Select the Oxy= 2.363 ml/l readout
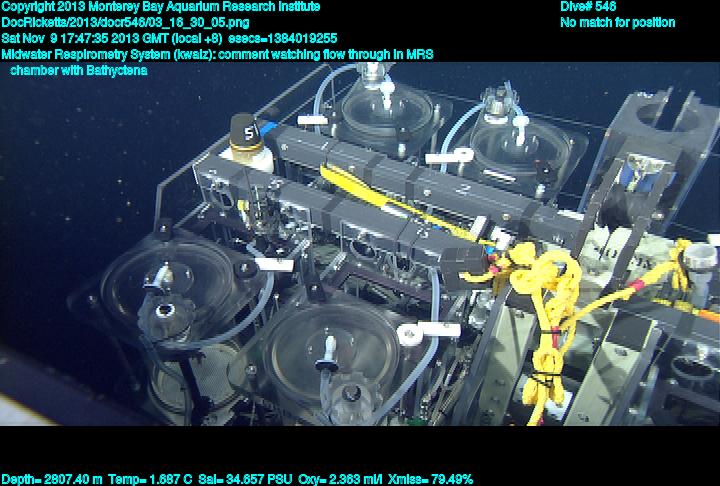Screen dimensions: 720x486 340,479
